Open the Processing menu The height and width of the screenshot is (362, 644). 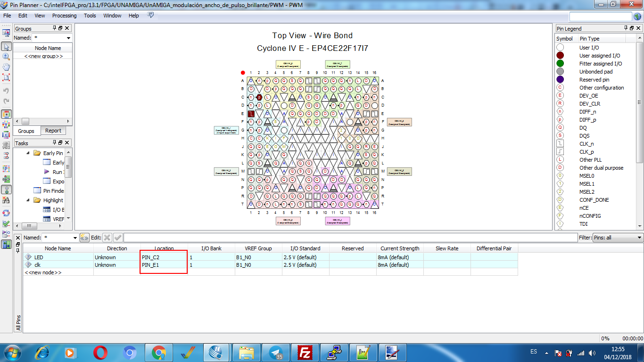(x=64, y=16)
